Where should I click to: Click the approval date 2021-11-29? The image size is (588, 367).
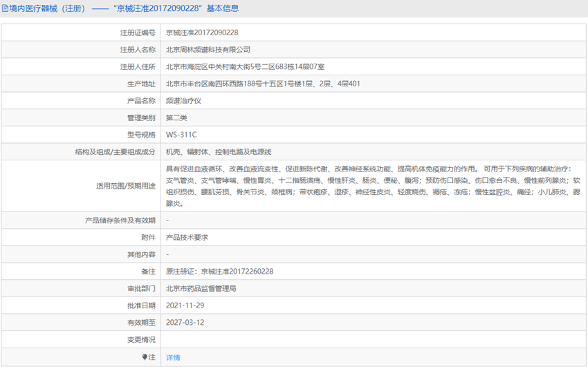coord(185,305)
